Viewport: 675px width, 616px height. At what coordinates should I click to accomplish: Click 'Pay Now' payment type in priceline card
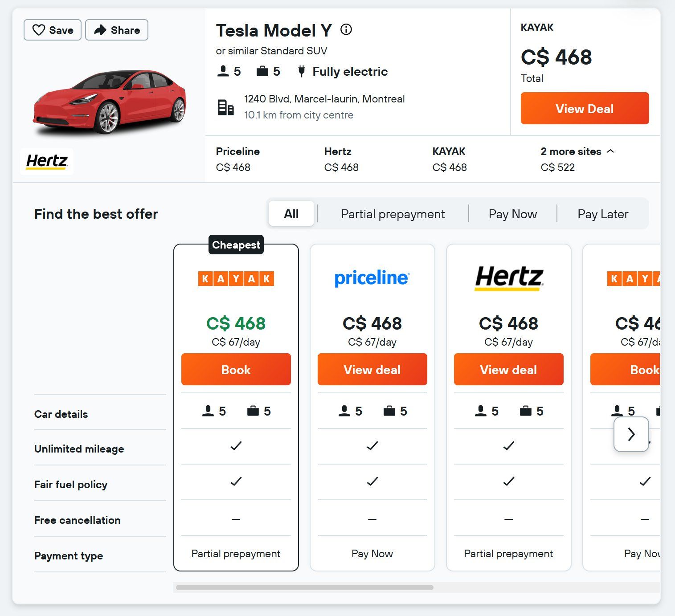click(372, 554)
